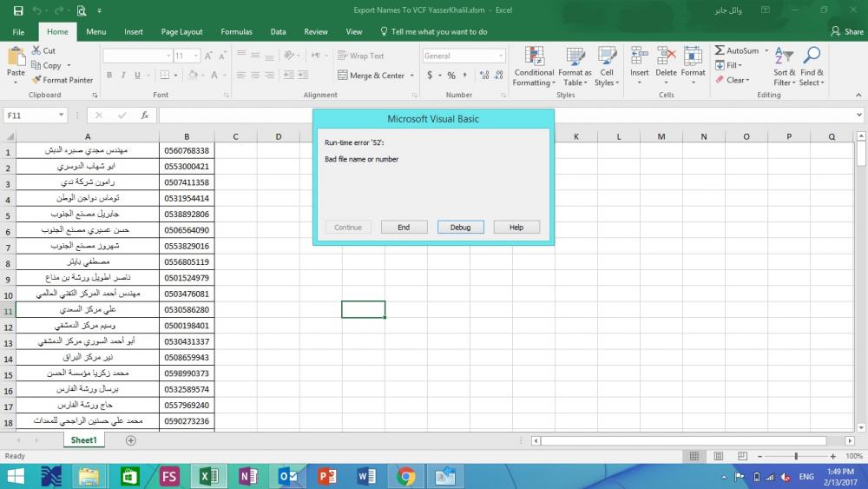Click End button in error dialog
The width and height of the screenshot is (868, 489).
[x=404, y=227]
